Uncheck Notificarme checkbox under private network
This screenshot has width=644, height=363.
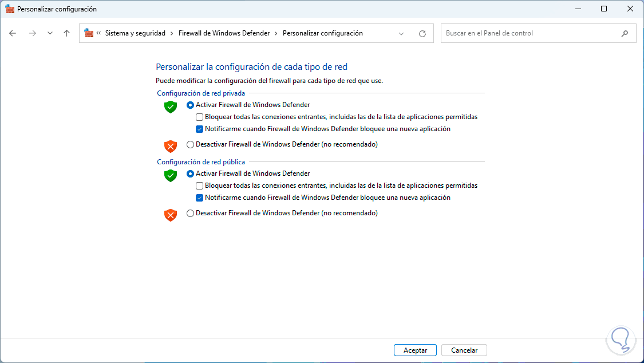coord(199,129)
